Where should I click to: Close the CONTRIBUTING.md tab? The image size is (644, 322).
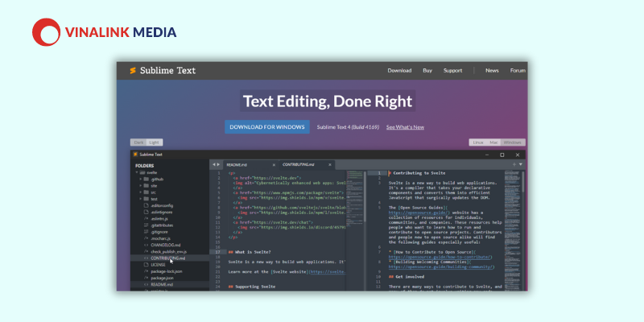click(x=329, y=165)
